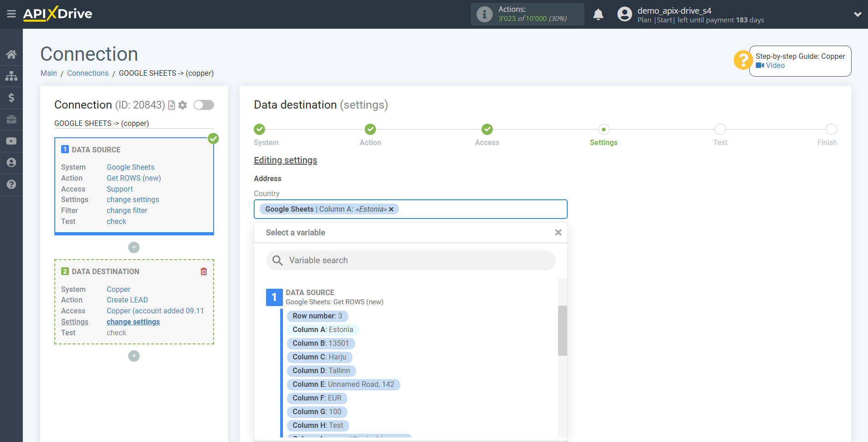Click check link in data source

[x=116, y=221]
